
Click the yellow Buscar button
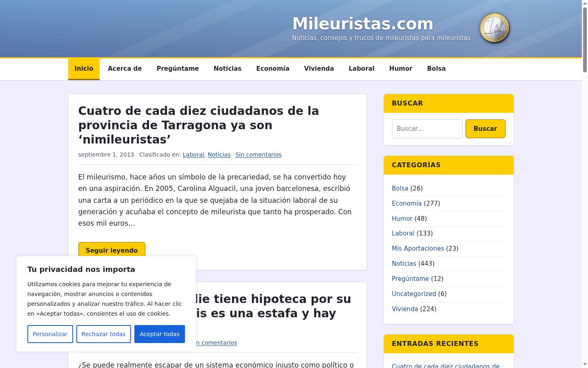point(485,129)
